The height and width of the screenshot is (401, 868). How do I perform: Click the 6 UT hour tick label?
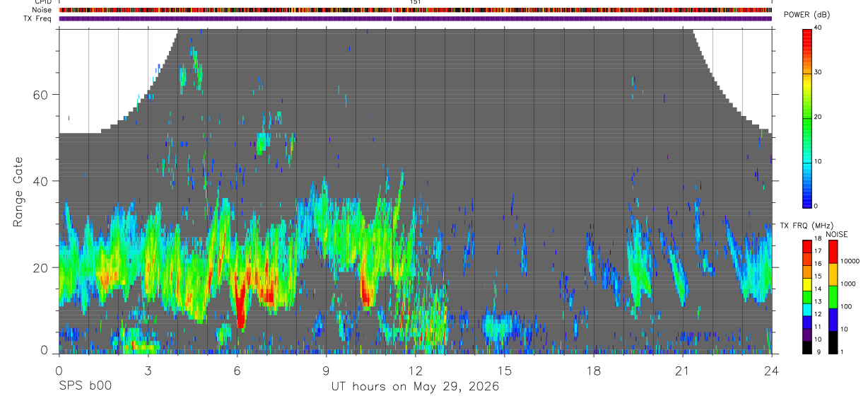237,371
